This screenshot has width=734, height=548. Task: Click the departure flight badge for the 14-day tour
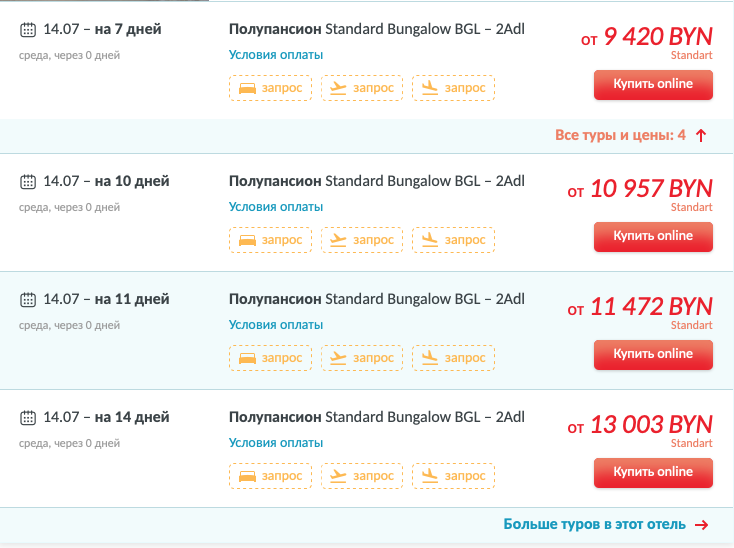click(x=362, y=476)
